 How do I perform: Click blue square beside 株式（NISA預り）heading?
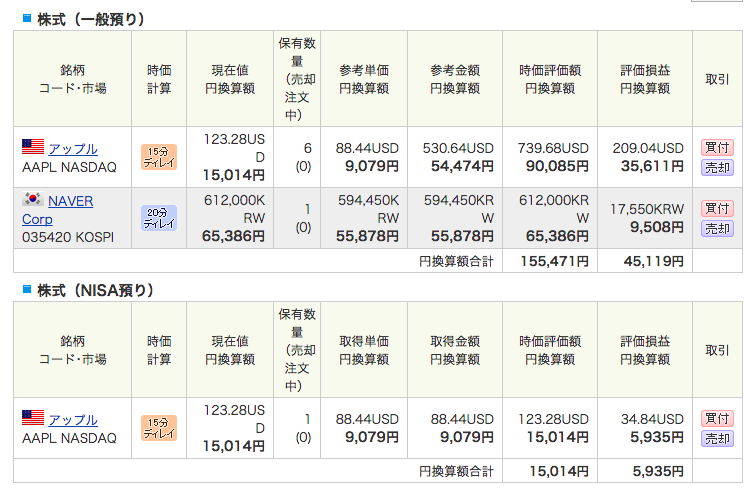[27, 290]
